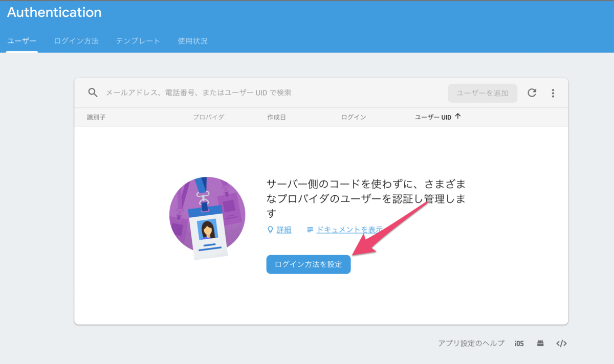
Task: Refresh the user list
Action: coord(532,93)
